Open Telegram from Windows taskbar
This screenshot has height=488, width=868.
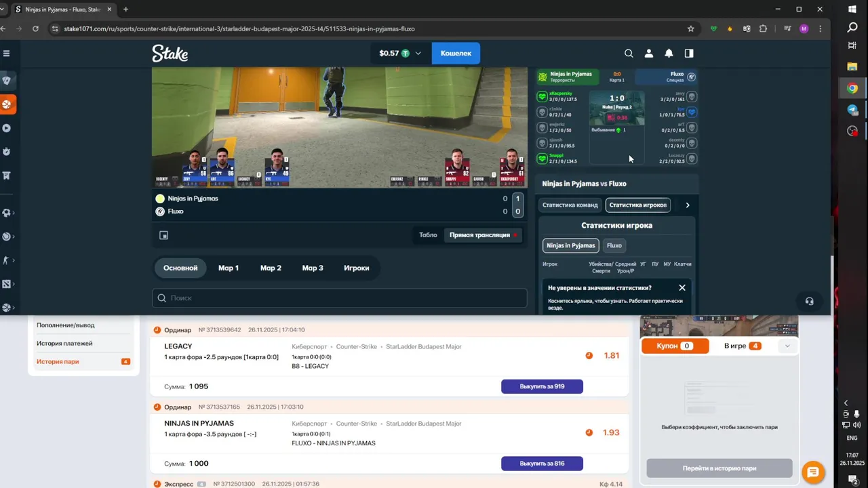[x=852, y=110]
